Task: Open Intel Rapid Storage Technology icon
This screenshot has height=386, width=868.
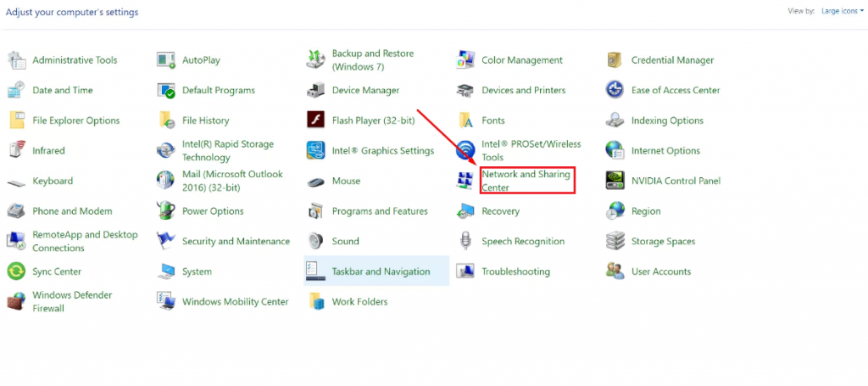Action: (x=166, y=151)
